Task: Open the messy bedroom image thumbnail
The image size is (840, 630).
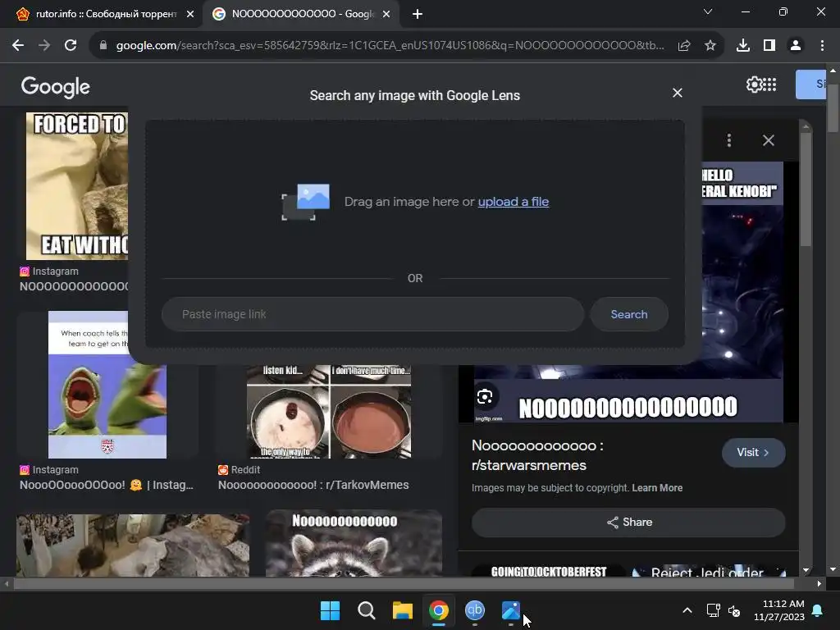Action: click(132, 546)
